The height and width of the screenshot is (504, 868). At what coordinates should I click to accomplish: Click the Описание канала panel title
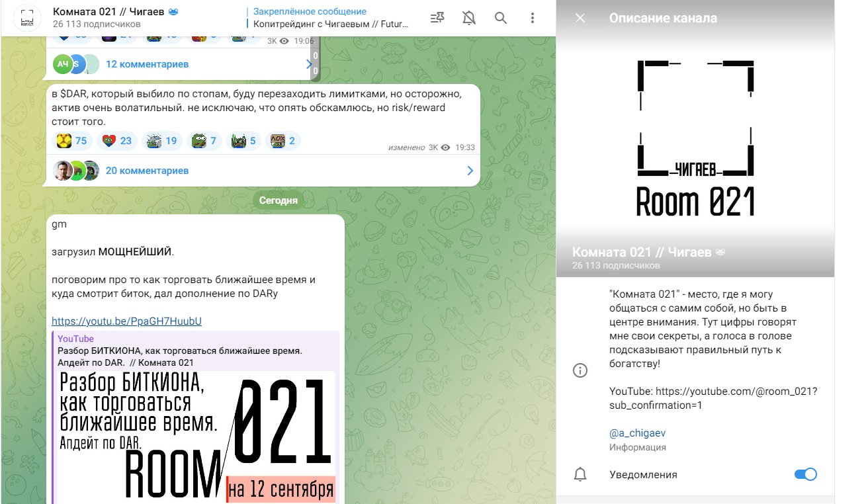pyautogui.click(x=663, y=19)
